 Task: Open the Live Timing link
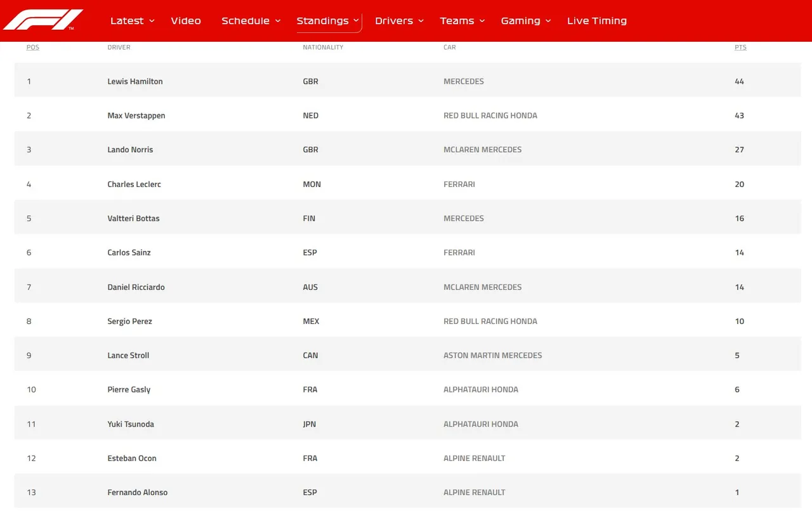pyautogui.click(x=597, y=21)
